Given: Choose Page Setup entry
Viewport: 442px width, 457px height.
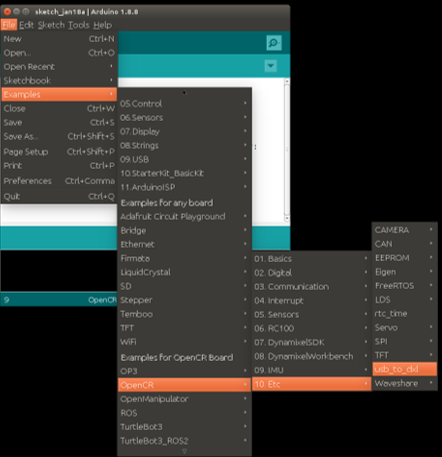Looking at the screenshot, I should pos(59,152).
